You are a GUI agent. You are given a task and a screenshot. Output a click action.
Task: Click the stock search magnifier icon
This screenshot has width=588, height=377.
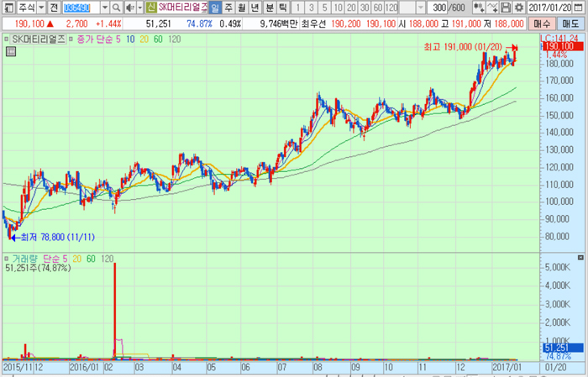pyautogui.click(x=116, y=8)
